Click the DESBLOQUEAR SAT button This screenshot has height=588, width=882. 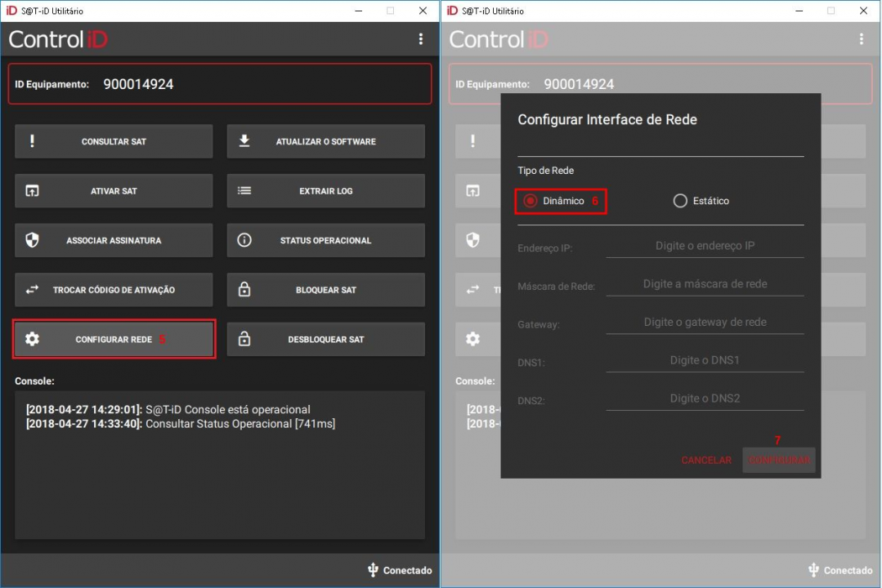(326, 339)
